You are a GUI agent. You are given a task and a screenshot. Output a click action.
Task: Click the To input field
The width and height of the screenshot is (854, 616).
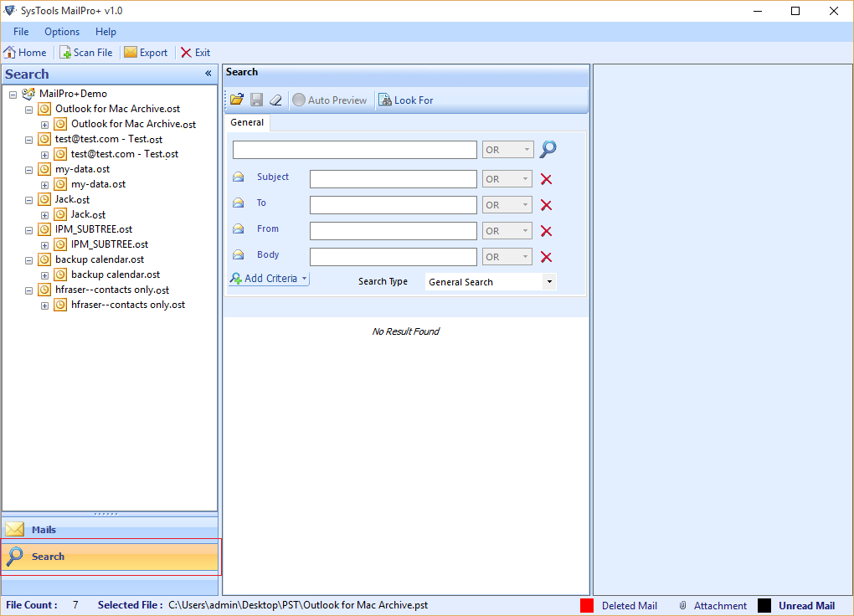click(394, 205)
